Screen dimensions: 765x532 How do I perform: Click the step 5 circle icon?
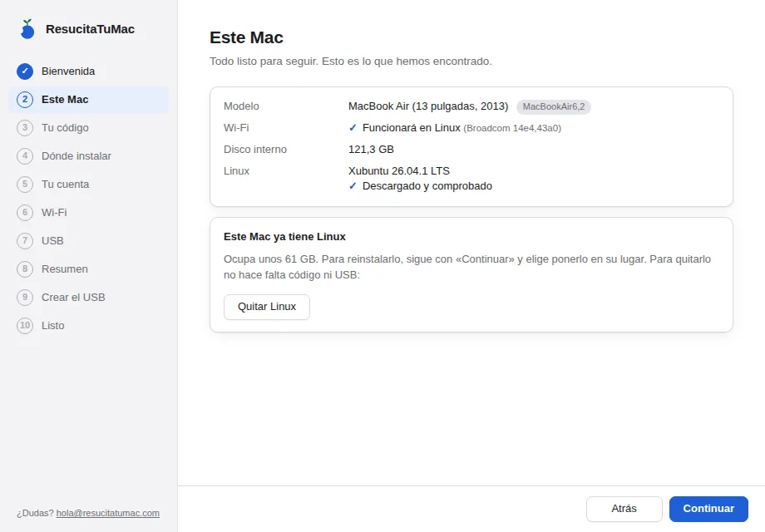[x=25, y=185]
